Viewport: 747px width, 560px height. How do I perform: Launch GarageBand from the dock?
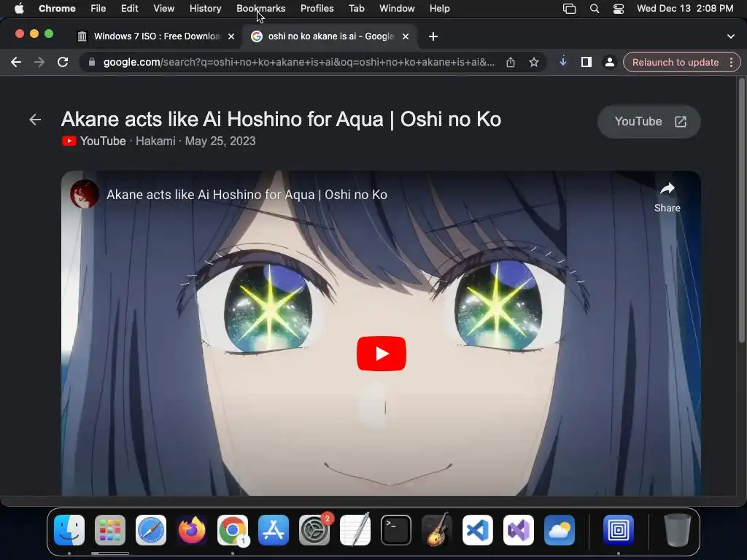click(437, 529)
